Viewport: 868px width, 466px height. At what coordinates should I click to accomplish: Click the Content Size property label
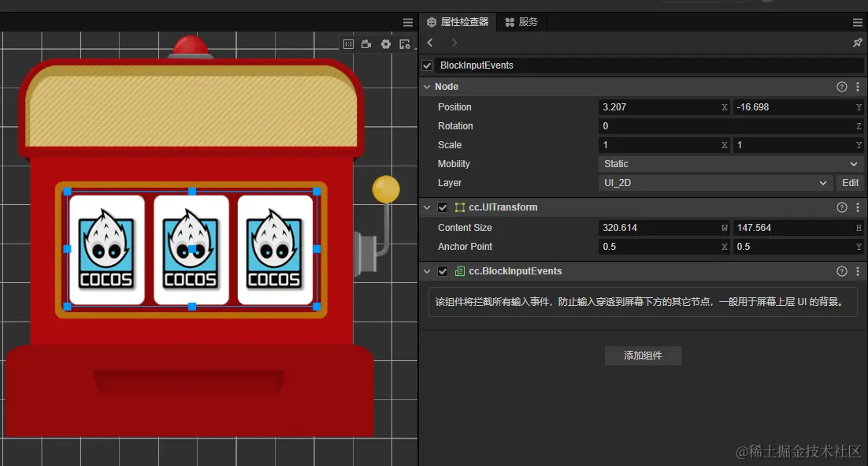click(465, 228)
